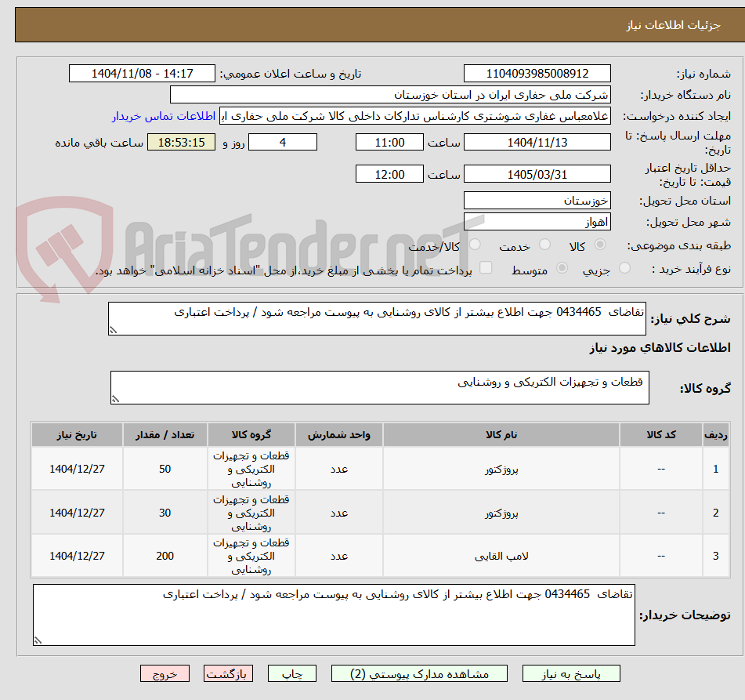Click the شماره نیاز number field
The image size is (745, 700).
click(x=537, y=73)
